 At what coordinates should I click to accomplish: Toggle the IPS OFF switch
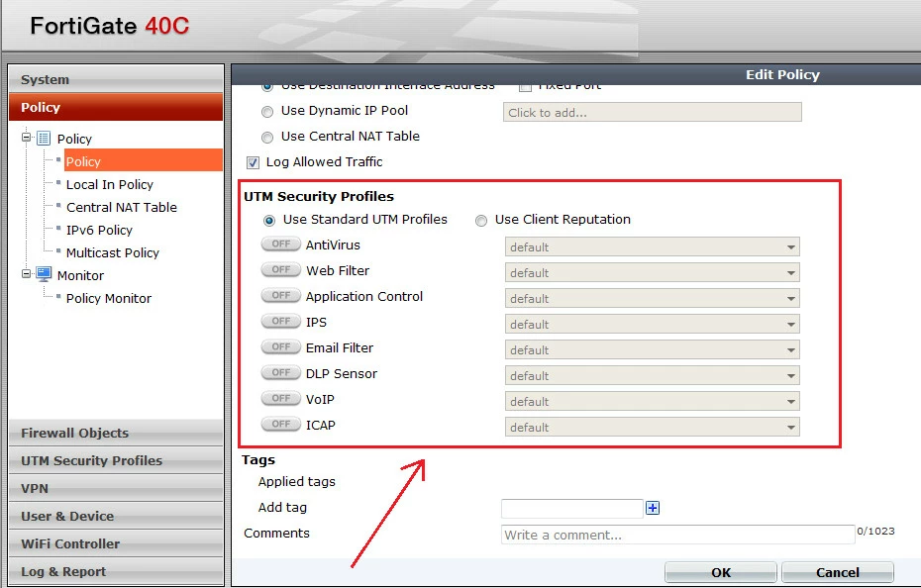[281, 322]
